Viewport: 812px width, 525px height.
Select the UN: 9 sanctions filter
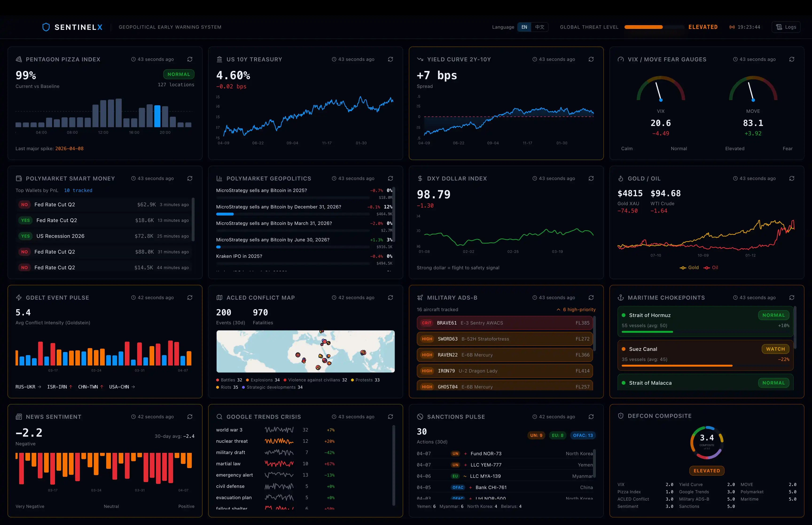pyautogui.click(x=536, y=435)
